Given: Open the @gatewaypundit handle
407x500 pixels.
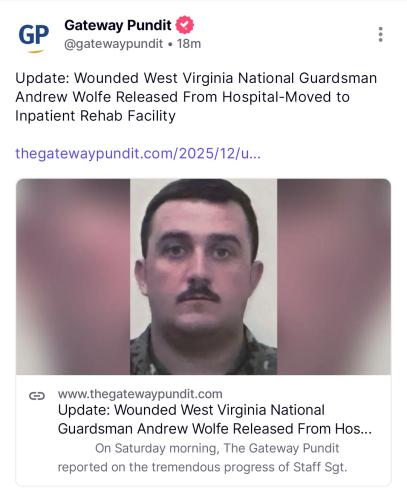Looking at the screenshot, I should 114,44.
